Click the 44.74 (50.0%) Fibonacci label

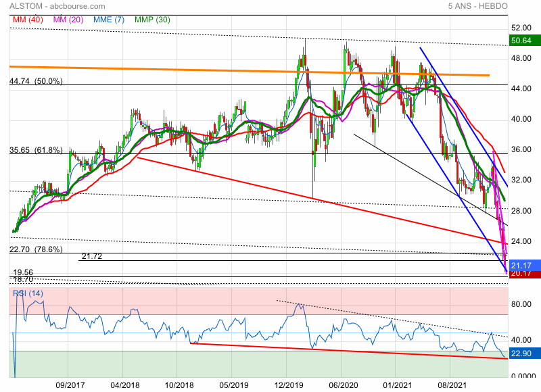[37, 81]
